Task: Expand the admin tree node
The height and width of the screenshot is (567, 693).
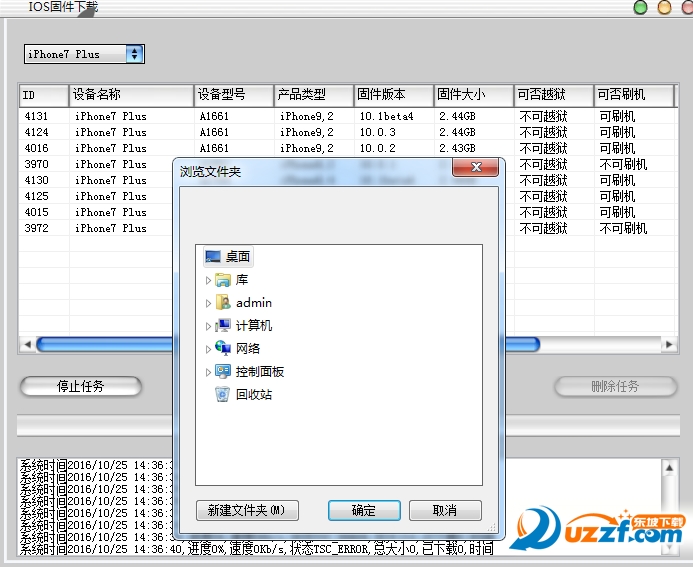Action: (x=208, y=303)
